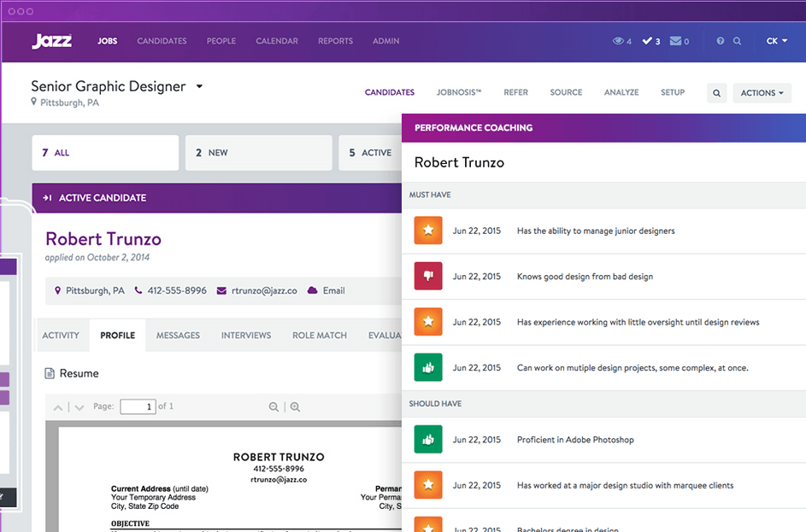The width and height of the screenshot is (806, 532).
Task: Switch to the Source tab
Action: (x=566, y=92)
